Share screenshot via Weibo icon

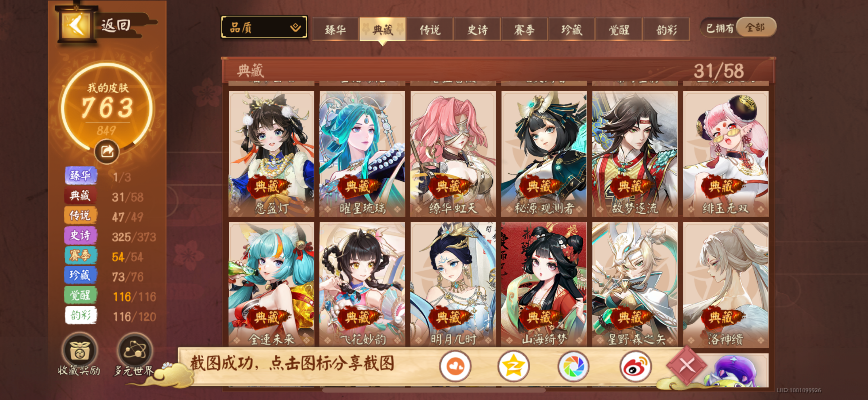click(635, 366)
